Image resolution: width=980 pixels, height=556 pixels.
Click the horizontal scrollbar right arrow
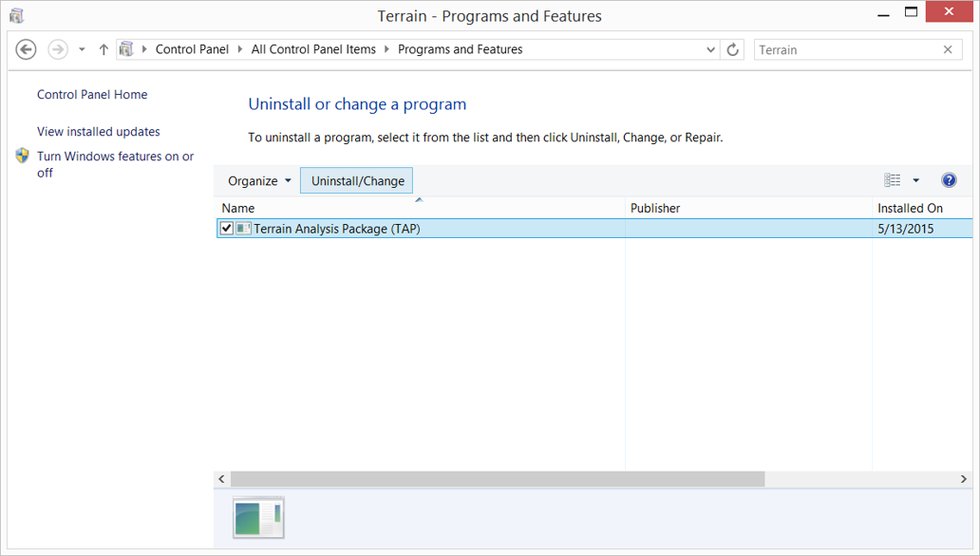tap(963, 479)
